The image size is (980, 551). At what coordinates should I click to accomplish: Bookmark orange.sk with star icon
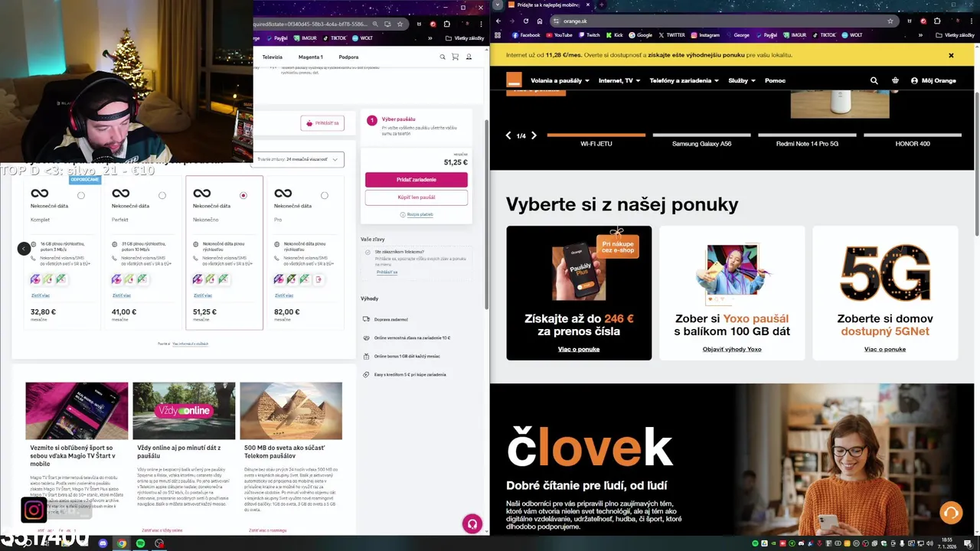click(890, 21)
